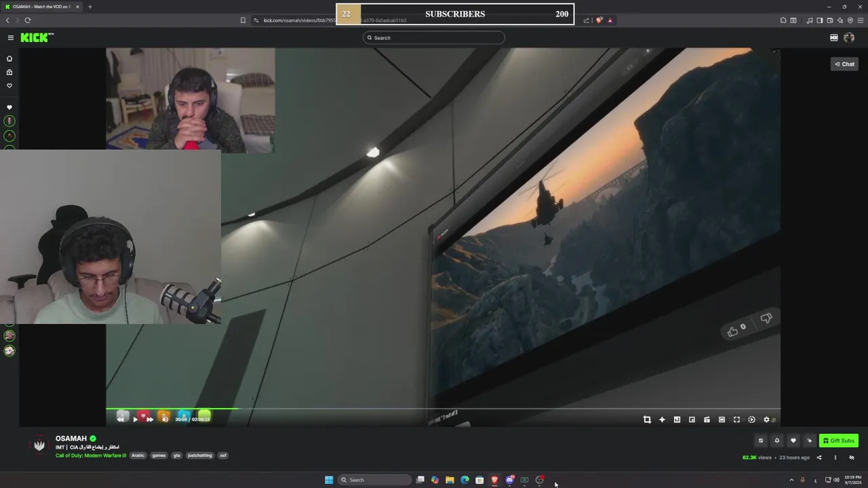Open video player settings gear
Image resolution: width=868 pixels, height=488 pixels.
point(766,420)
